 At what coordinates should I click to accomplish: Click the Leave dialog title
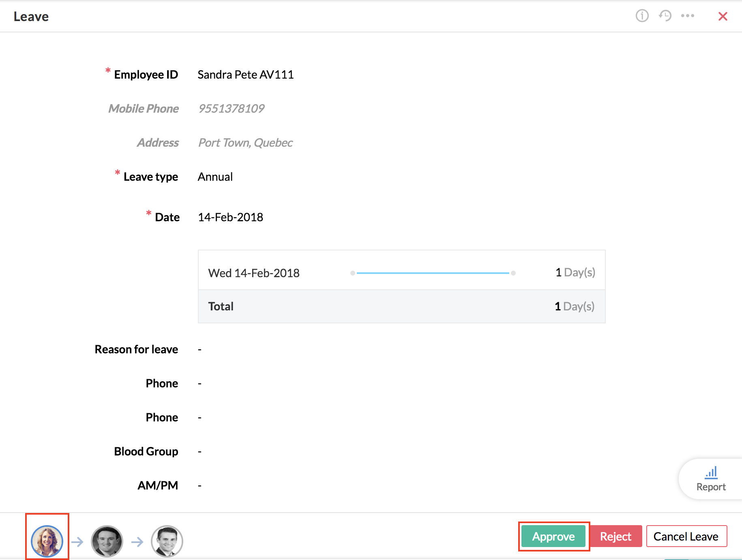point(31,17)
